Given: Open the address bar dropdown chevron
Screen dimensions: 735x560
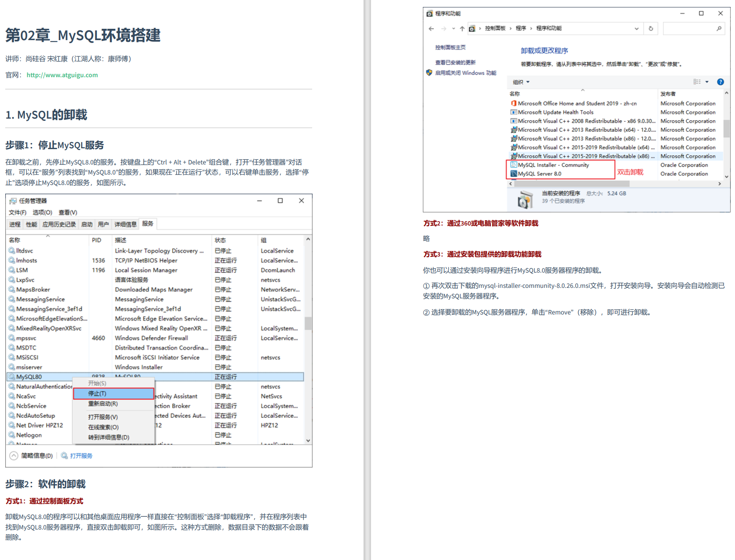Looking at the screenshot, I should tap(636, 28).
